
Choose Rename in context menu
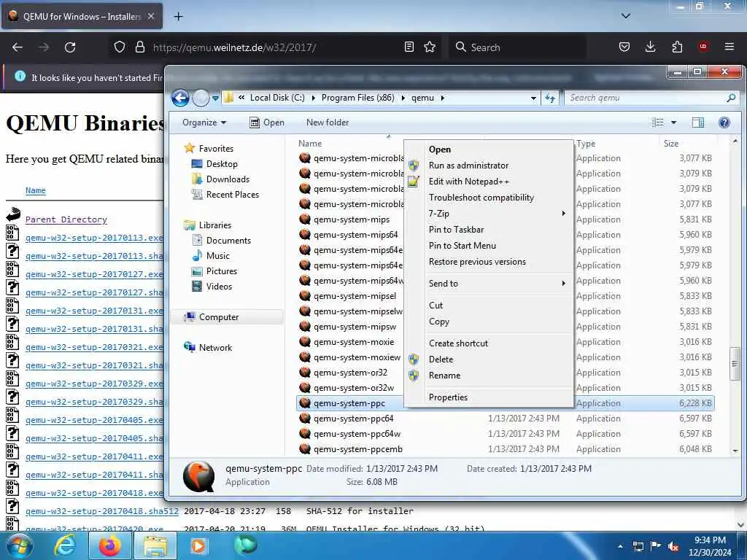tap(489, 376)
